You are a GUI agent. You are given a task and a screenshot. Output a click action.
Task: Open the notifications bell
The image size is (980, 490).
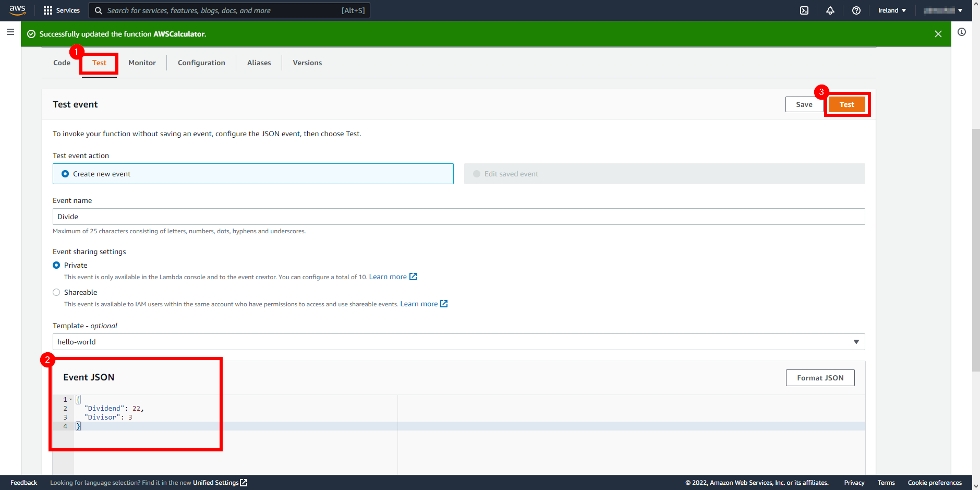click(831, 10)
